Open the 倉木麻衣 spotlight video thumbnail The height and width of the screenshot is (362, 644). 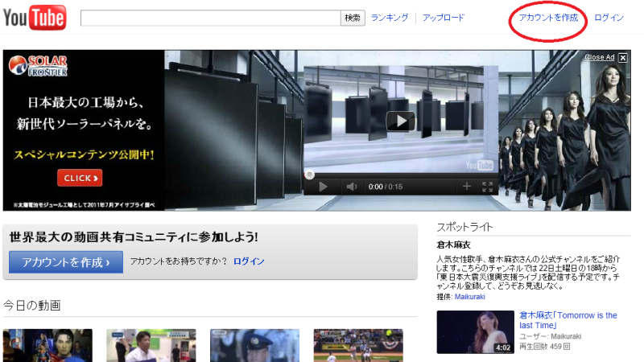click(x=475, y=331)
